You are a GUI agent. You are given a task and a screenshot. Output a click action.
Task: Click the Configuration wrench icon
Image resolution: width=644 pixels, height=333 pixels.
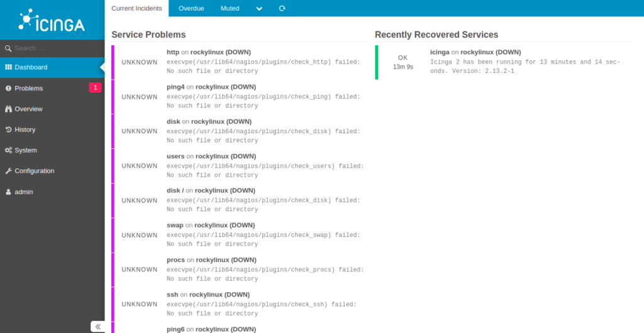click(x=8, y=171)
